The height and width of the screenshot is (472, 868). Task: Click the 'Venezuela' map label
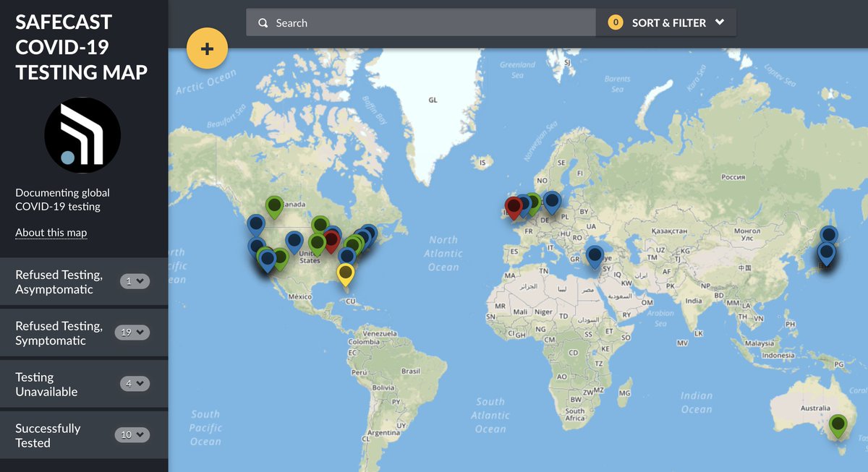click(380, 333)
